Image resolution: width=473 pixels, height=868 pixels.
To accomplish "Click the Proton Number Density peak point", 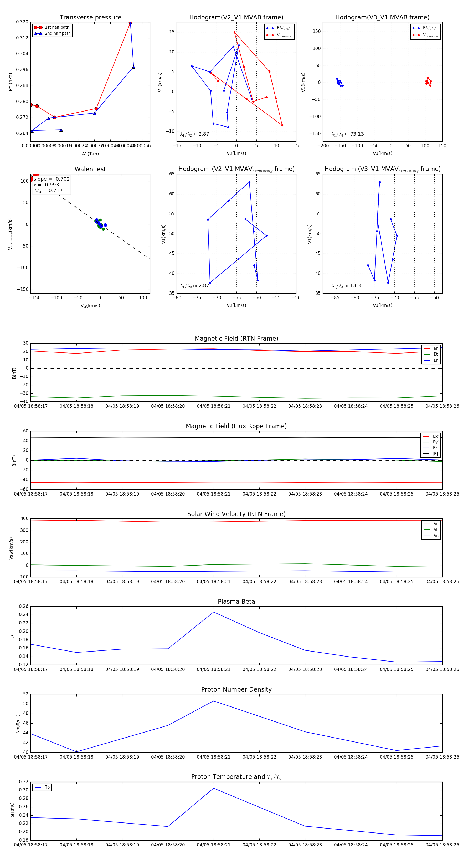I will (x=213, y=701).
